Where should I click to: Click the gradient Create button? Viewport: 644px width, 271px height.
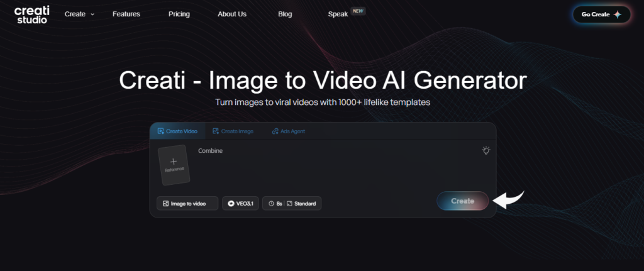point(462,201)
